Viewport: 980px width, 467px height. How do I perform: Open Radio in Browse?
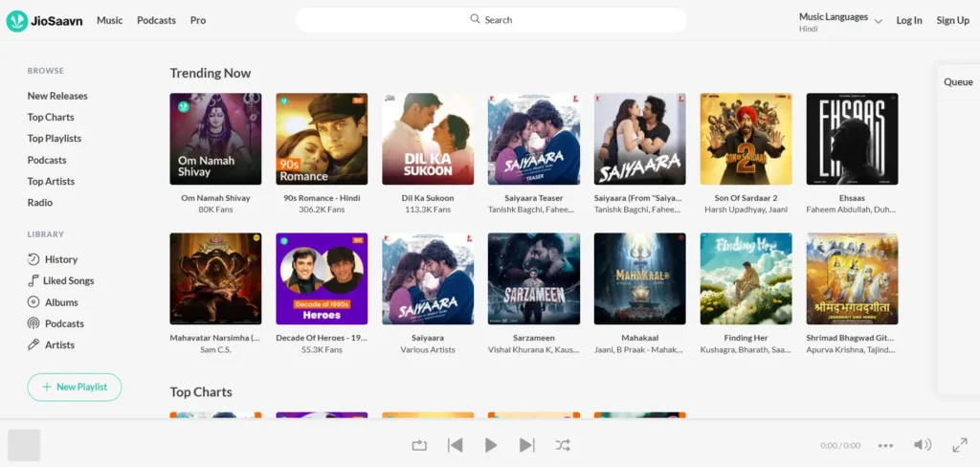tap(40, 202)
